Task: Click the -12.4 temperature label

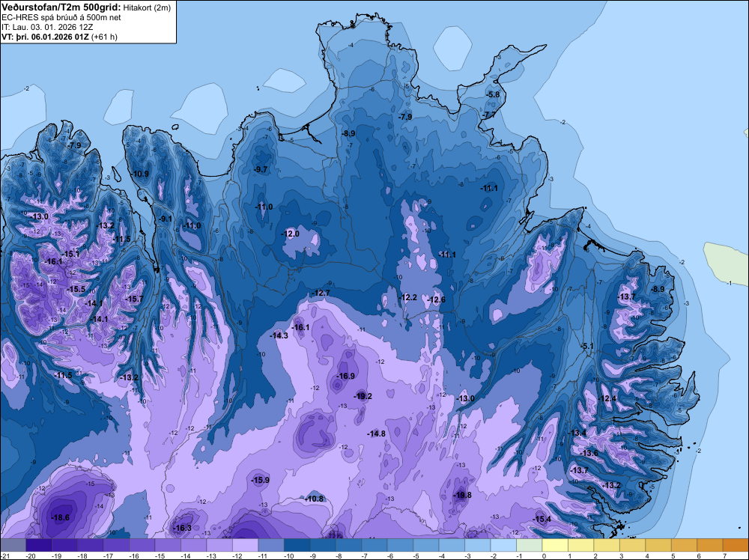Action: click(607, 398)
